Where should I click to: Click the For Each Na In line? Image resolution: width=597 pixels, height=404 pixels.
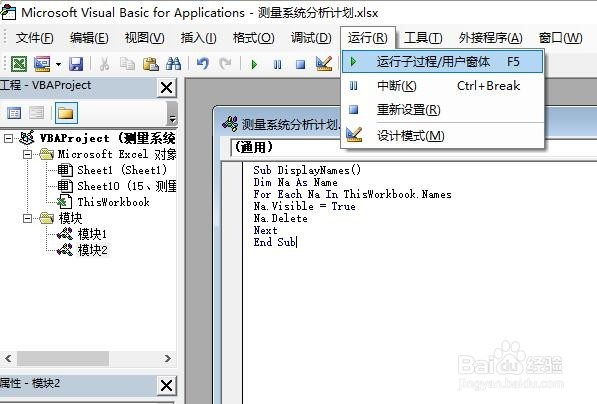click(x=352, y=195)
